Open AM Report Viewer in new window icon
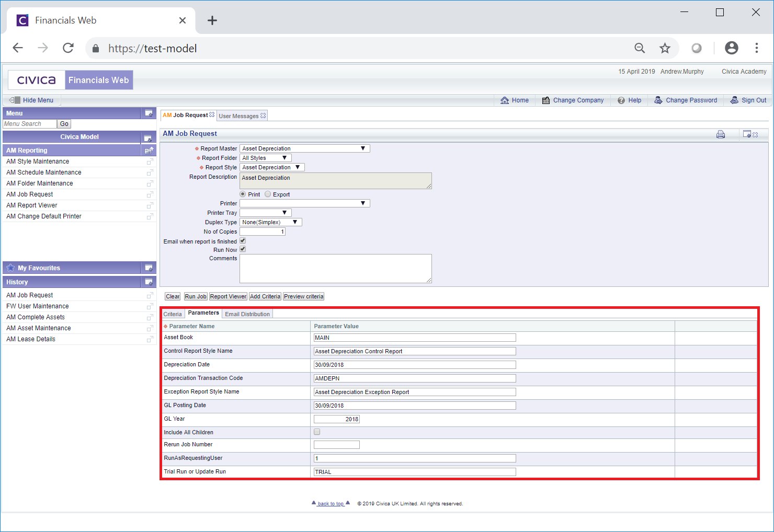The height and width of the screenshot is (532, 774). [x=150, y=205]
